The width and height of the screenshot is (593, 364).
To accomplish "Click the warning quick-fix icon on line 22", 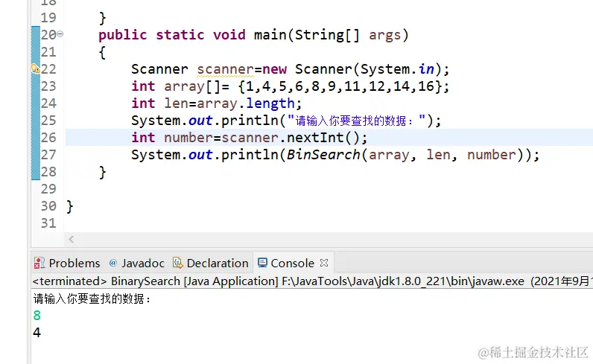I will point(35,68).
